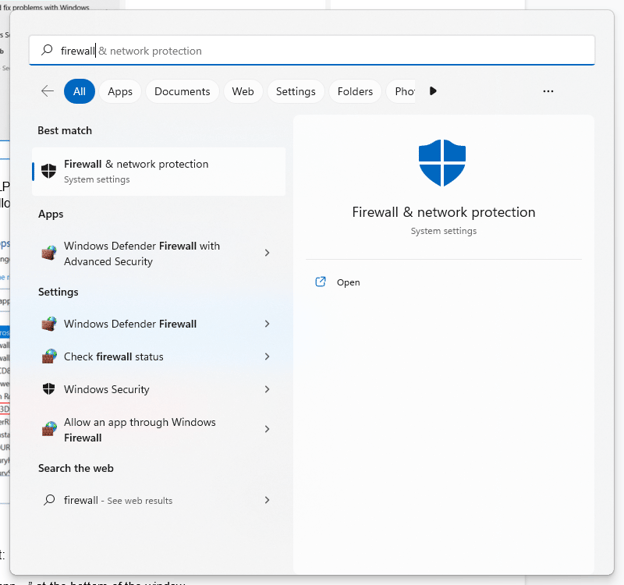Screen dimensions: 624x585
Task: Click the web search magnifier icon for firewall
Action: coord(49,500)
